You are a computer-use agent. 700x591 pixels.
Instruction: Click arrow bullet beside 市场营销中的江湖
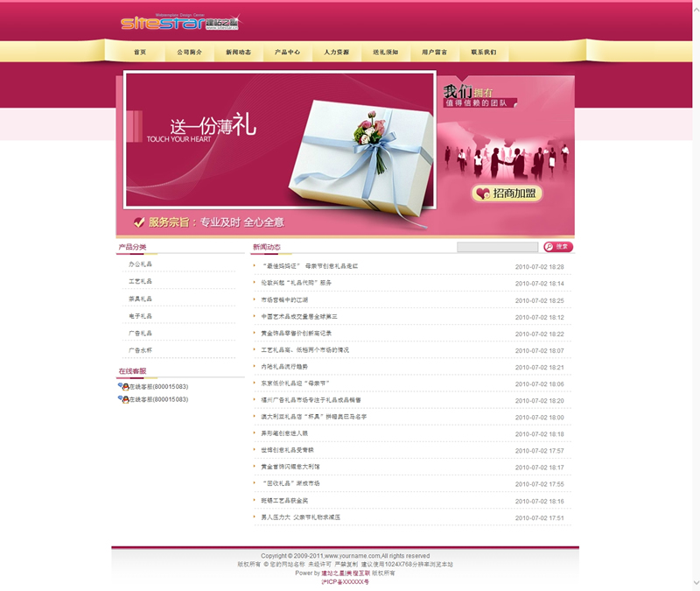click(255, 300)
